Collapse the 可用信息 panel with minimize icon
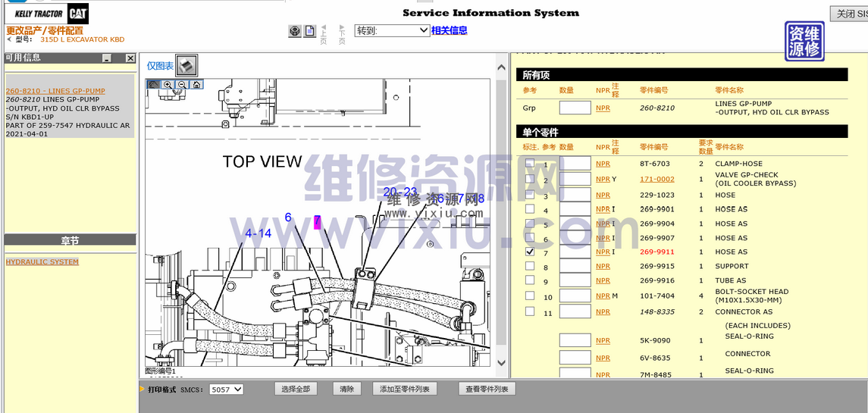 (x=107, y=58)
